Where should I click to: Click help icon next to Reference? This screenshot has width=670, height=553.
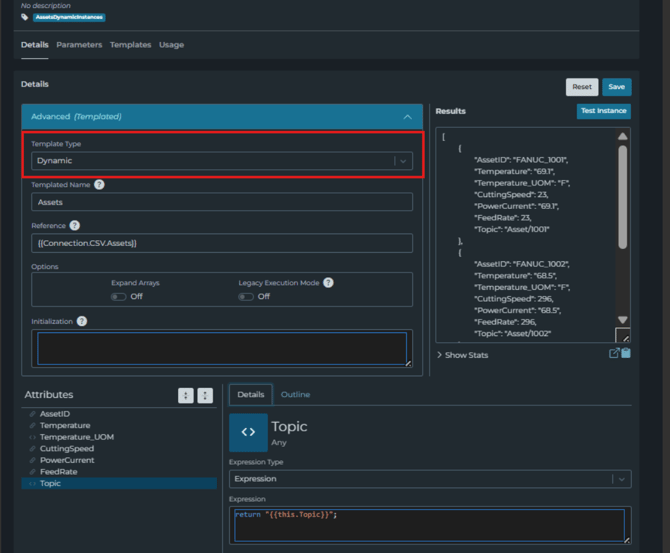pos(75,226)
